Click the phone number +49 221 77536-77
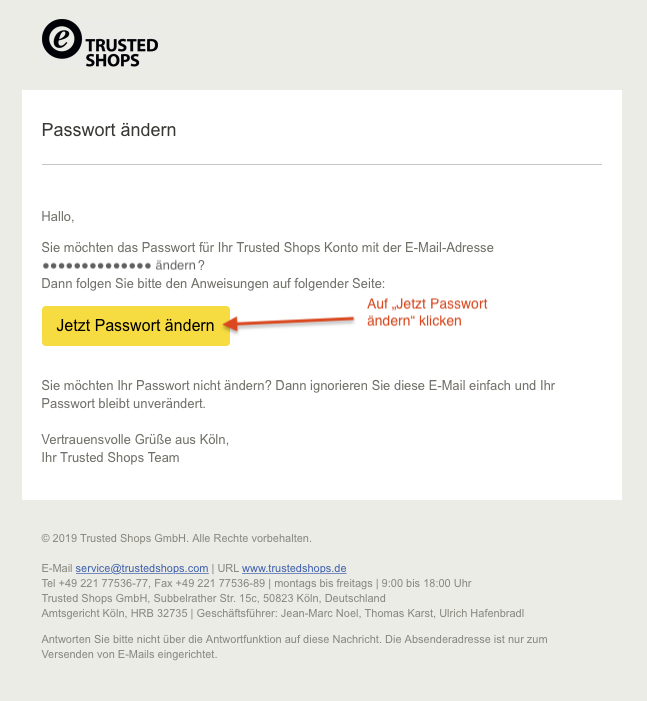 pyautogui.click(x=103, y=583)
